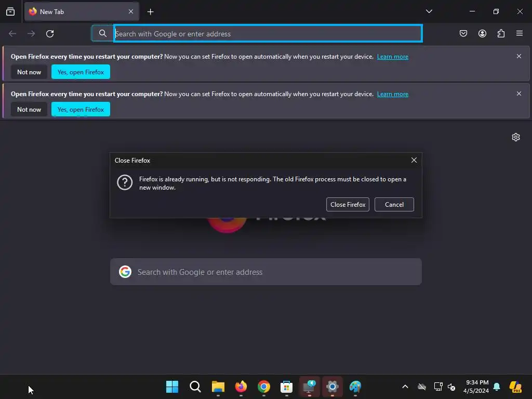Expand the List all tabs chevron
This screenshot has width=532, height=399.
coord(429,11)
